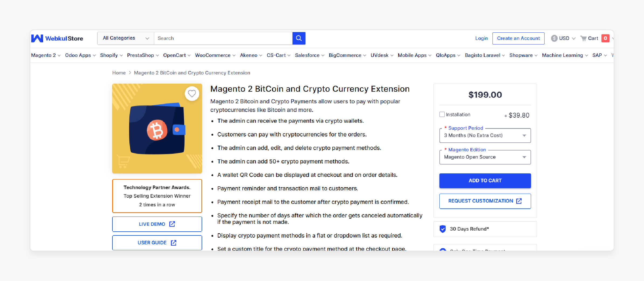Screen dimensions: 644x281
Task: Open the Support Period dropdown
Action: [x=485, y=135]
